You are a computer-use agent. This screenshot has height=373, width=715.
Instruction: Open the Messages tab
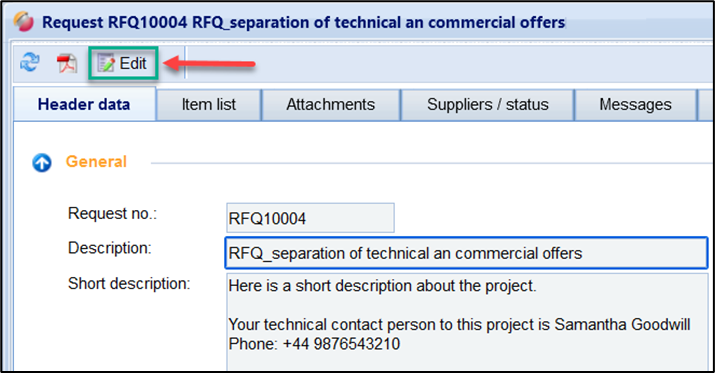[x=635, y=104]
